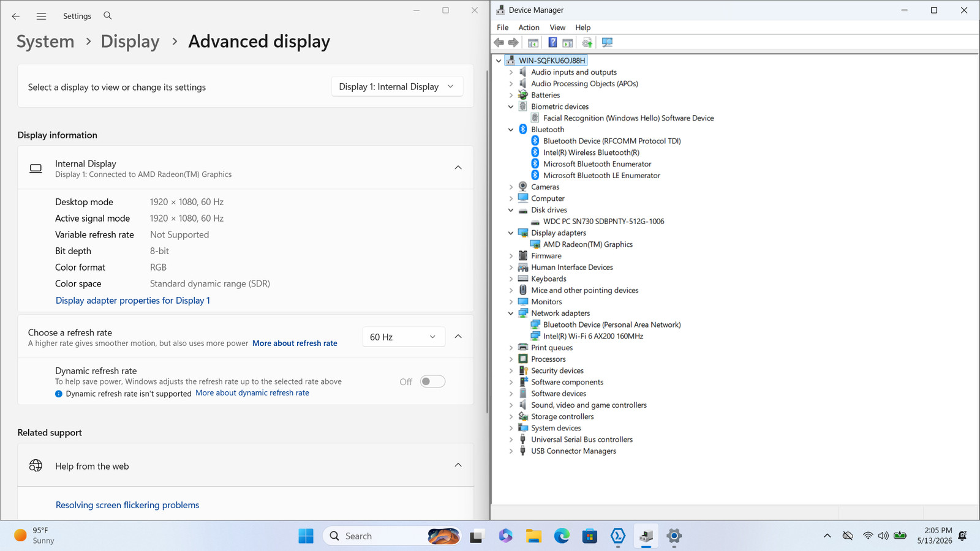Screen dimensions: 980x551
Task: Go to System breadcrumb in Settings
Action: (x=45, y=42)
